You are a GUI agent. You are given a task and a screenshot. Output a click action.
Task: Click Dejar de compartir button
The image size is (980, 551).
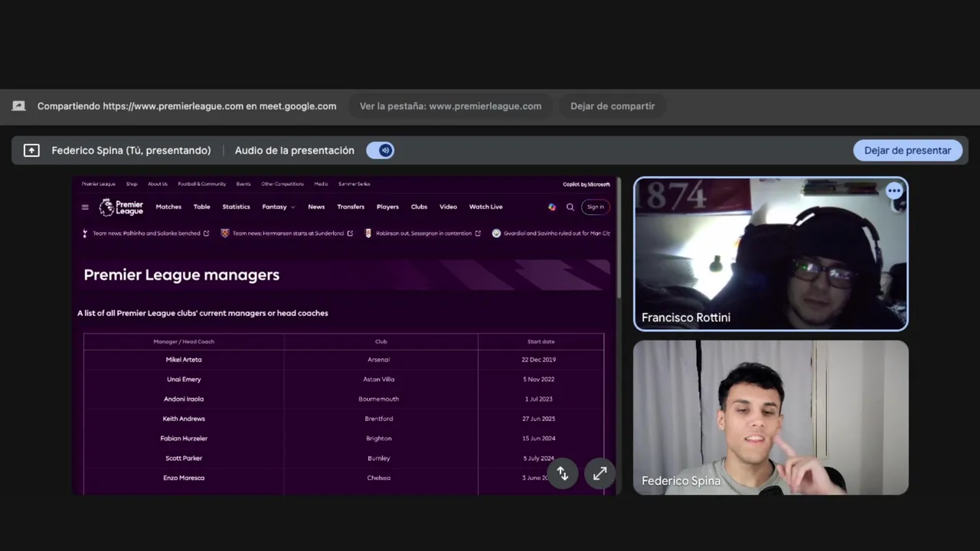coord(612,106)
